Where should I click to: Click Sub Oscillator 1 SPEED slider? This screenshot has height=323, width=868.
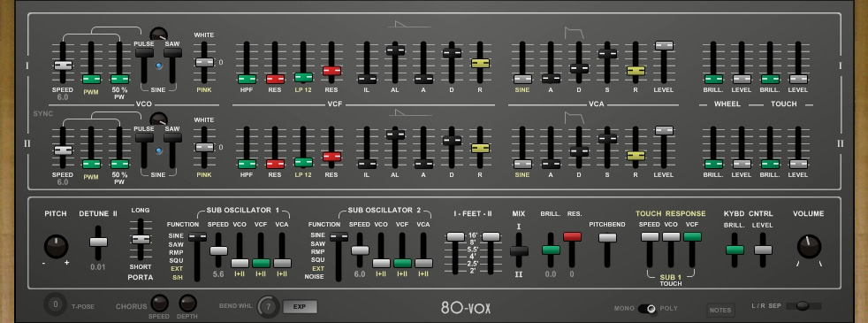pos(218,250)
